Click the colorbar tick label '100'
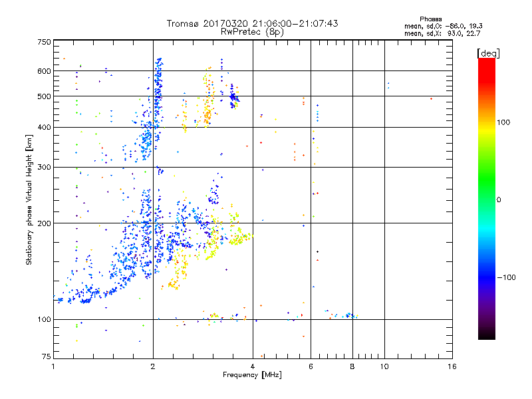532x399 pixels. 503,122
